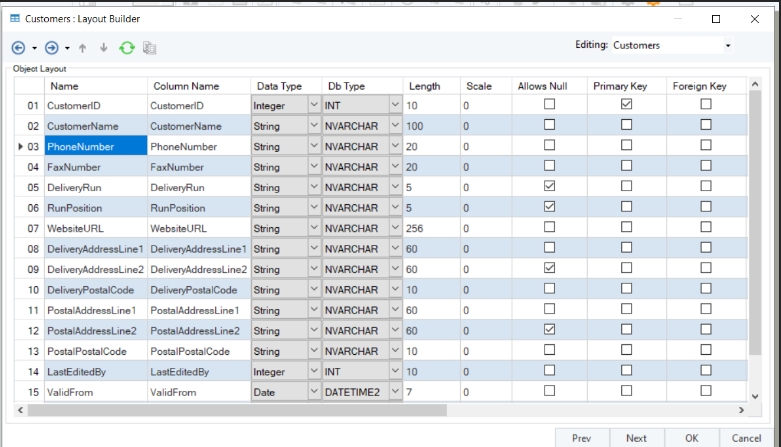Click the Customers table icon in title bar
The height and width of the screenshot is (447, 781).
pos(15,18)
